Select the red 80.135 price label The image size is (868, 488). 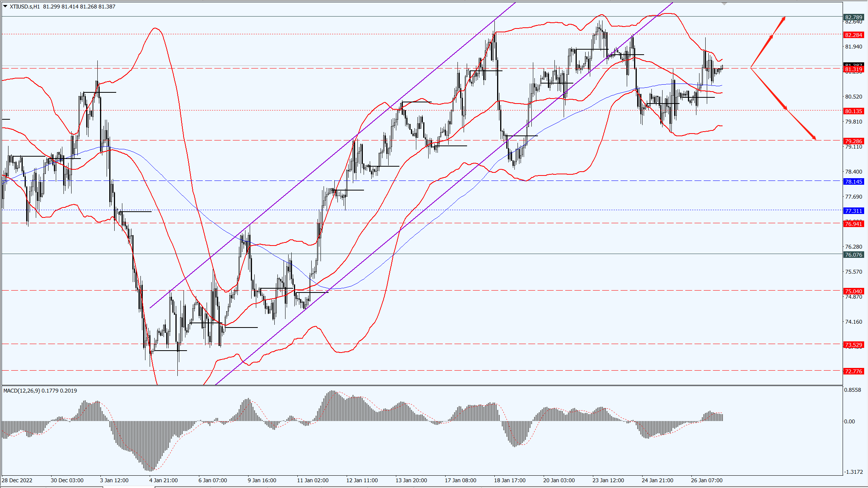tap(853, 111)
